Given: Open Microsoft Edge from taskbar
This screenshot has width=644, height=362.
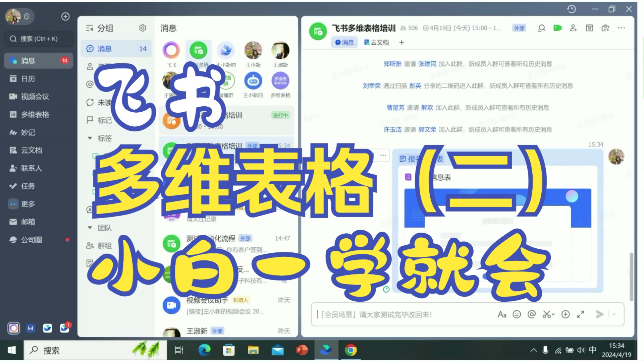Looking at the screenshot, I should tap(204, 350).
